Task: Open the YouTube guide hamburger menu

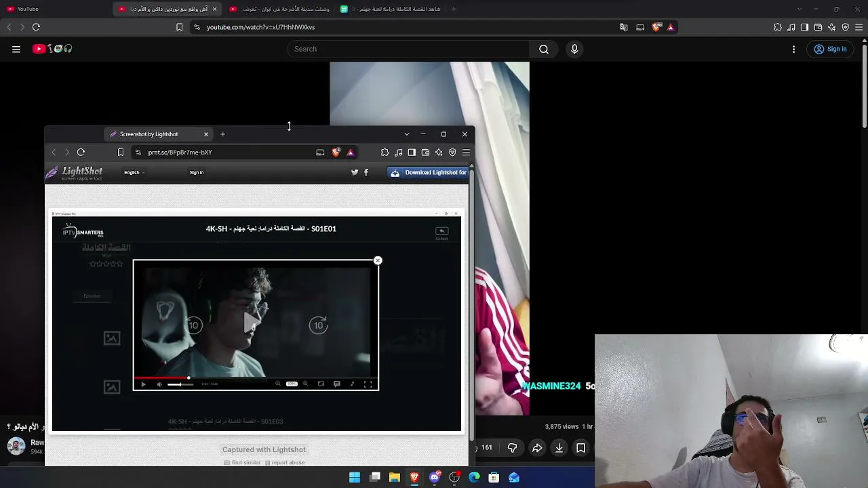Action: click(16, 49)
